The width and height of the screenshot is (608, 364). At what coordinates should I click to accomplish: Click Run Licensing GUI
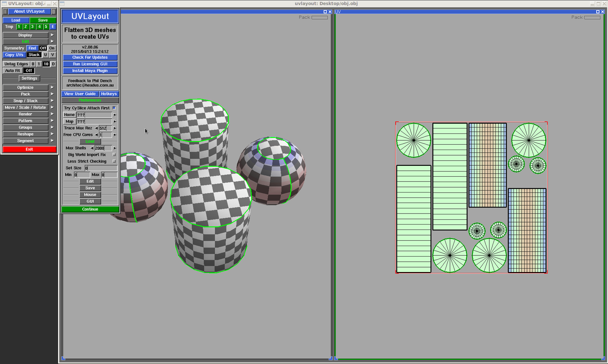click(90, 64)
